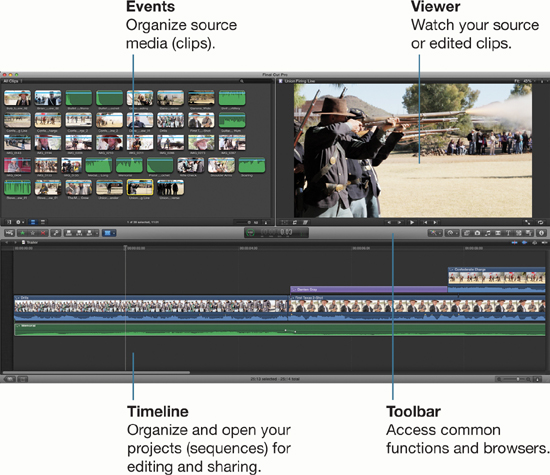Screen dimensions: 550x475
Task: Click the import media button
Action: [9, 233]
